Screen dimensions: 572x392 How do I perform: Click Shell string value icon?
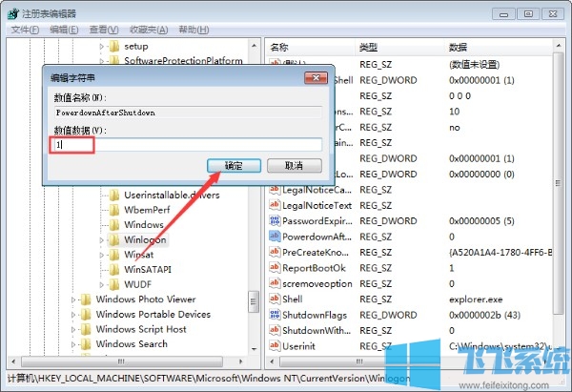point(275,299)
